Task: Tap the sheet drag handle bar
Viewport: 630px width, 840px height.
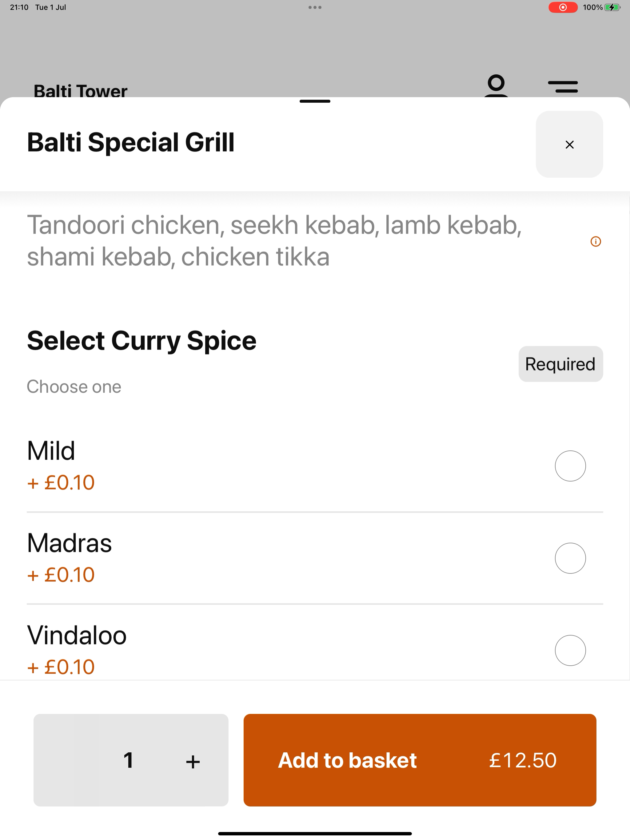Action: pyautogui.click(x=315, y=101)
